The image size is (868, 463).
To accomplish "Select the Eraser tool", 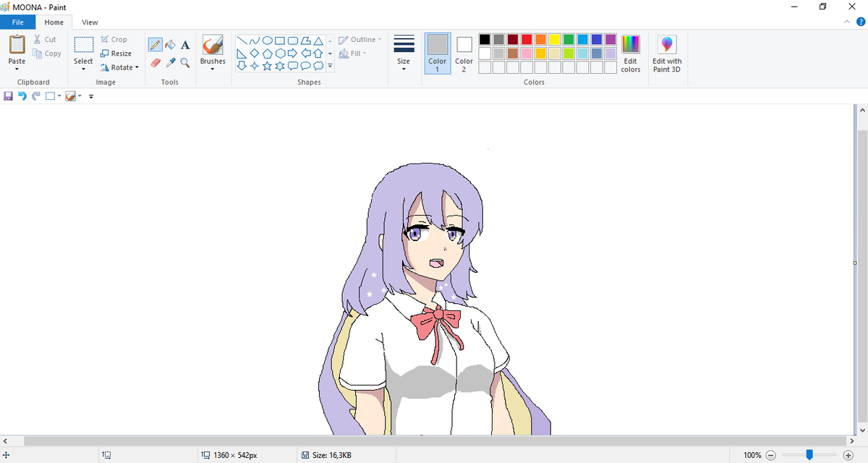I will pyautogui.click(x=155, y=63).
